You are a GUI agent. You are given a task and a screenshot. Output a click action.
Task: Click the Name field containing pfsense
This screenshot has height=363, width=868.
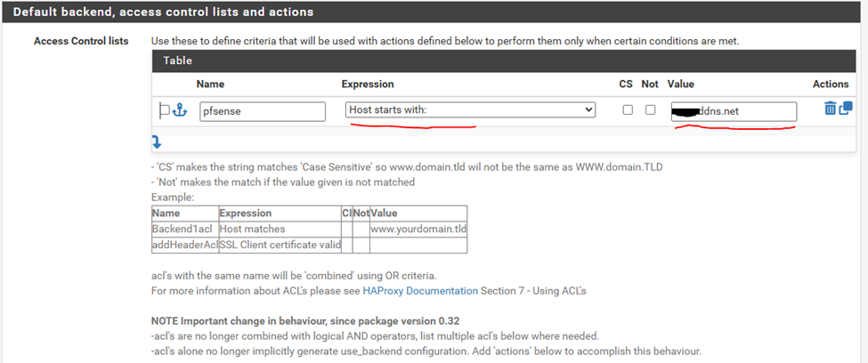[x=261, y=111]
